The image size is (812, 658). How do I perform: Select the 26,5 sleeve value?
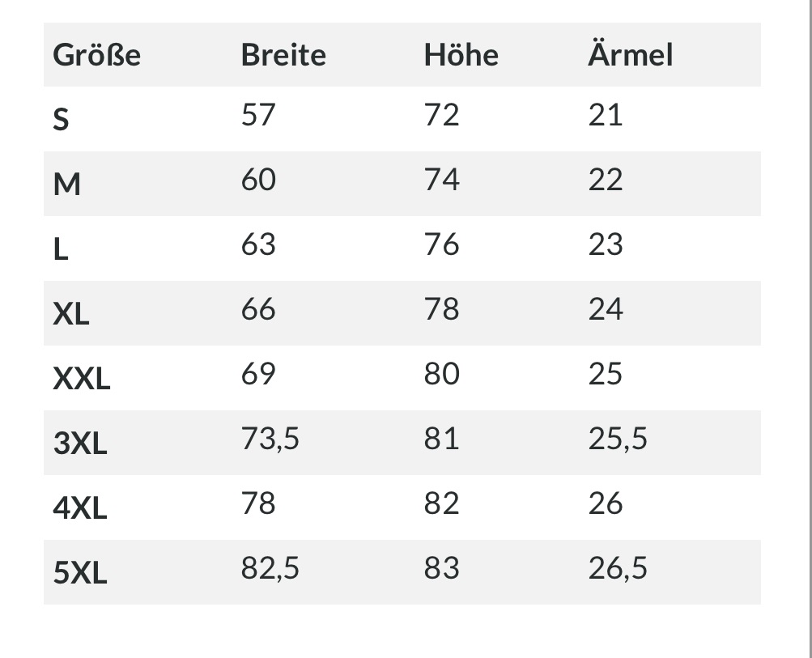pos(618,568)
